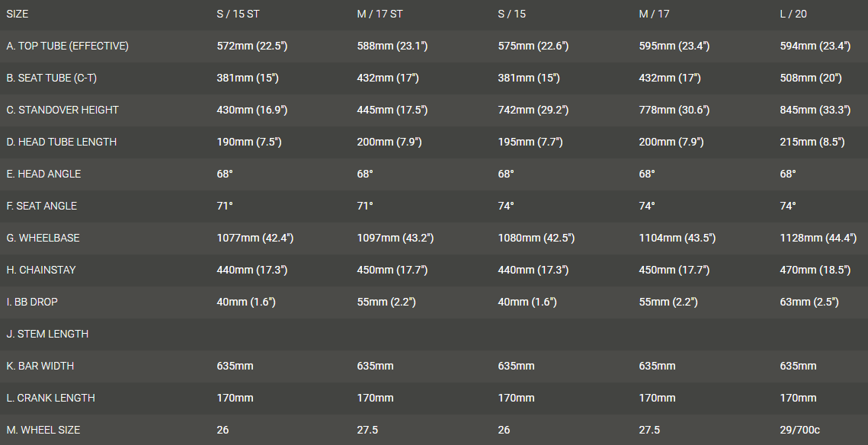Select the 215mm (8.5") head tube length
This screenshot has height=445, width=868.
pos(812,142)
